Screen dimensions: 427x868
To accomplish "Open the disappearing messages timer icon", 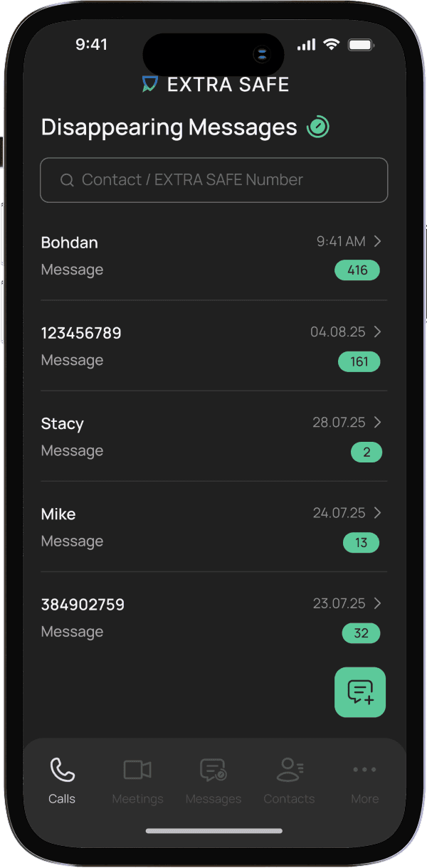I will 318,127.
